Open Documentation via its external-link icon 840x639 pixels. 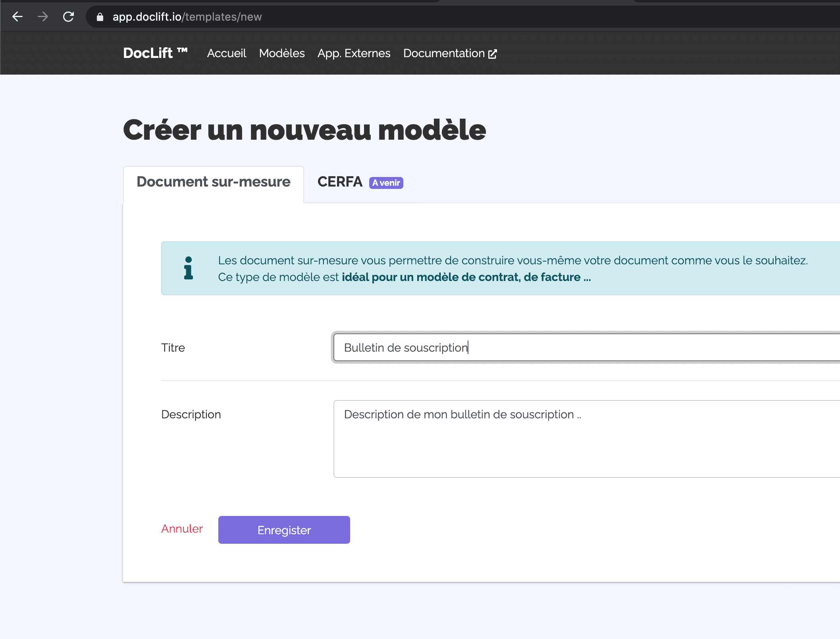tap(493, 53)
